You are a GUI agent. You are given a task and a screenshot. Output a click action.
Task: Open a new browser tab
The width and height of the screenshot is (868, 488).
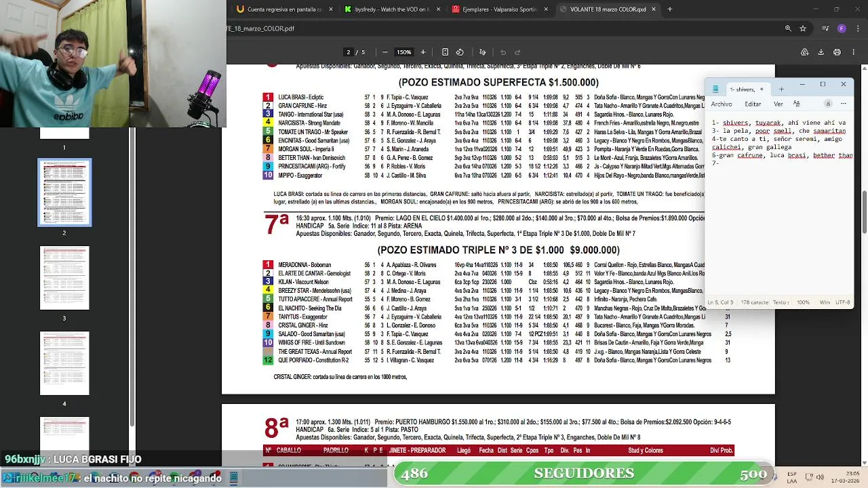tap(670, 9)
